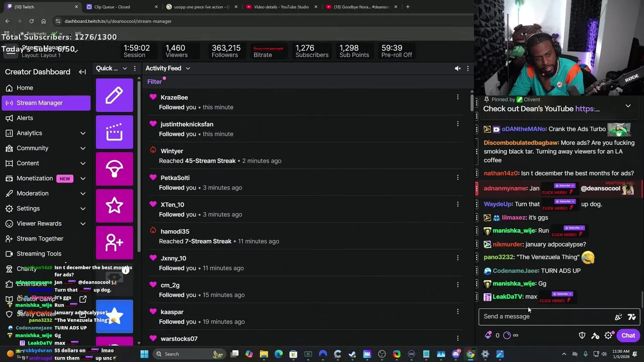Image resolution: width=644 pixels, height=362 pixels.
Task: Open the taskbar clock and date
Action: (x=622, y=354)
